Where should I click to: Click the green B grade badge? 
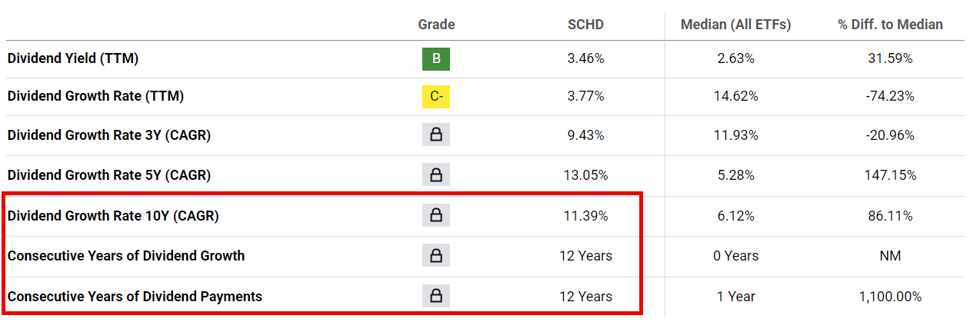436,58
